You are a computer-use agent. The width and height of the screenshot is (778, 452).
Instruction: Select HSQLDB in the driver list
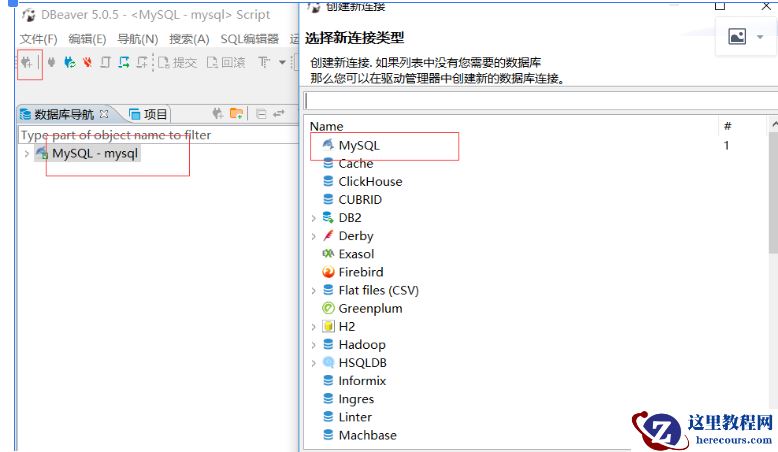[362, 363]
